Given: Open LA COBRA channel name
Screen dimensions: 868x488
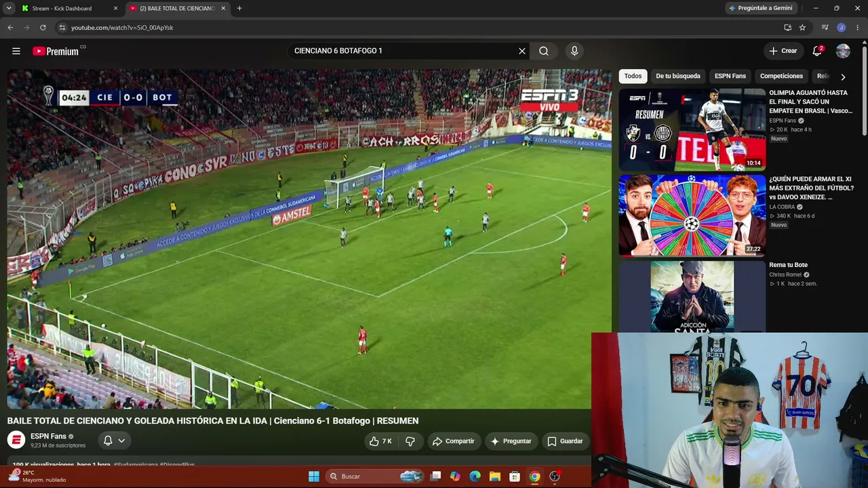Looking at the screenshot, I should [782, 207].
